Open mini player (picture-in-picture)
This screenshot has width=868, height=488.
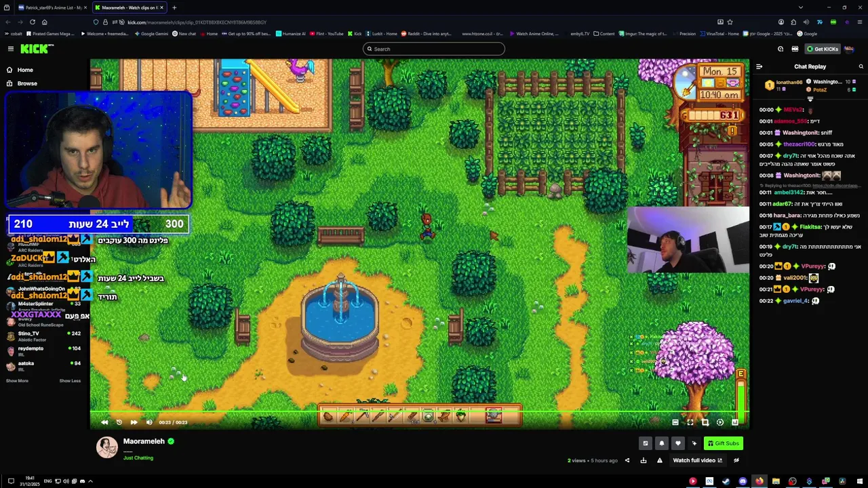click(x=705, y=422)
